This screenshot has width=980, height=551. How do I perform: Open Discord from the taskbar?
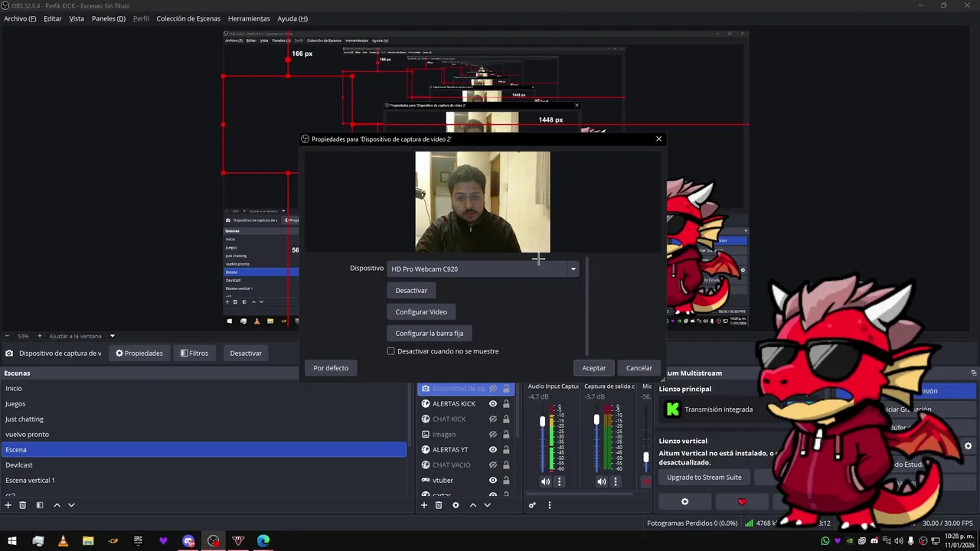point(188,541)
